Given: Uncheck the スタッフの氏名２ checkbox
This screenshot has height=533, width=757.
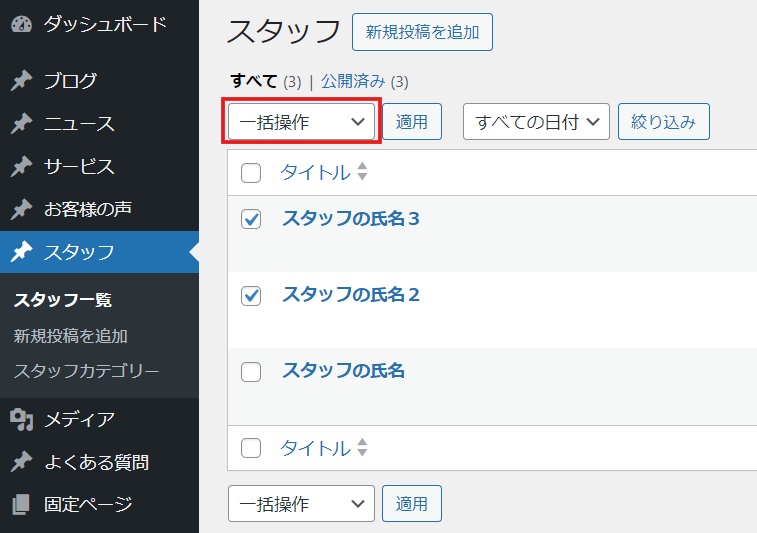Looking at the screenshot, I should pyautogui.click(x=251, y=295).
